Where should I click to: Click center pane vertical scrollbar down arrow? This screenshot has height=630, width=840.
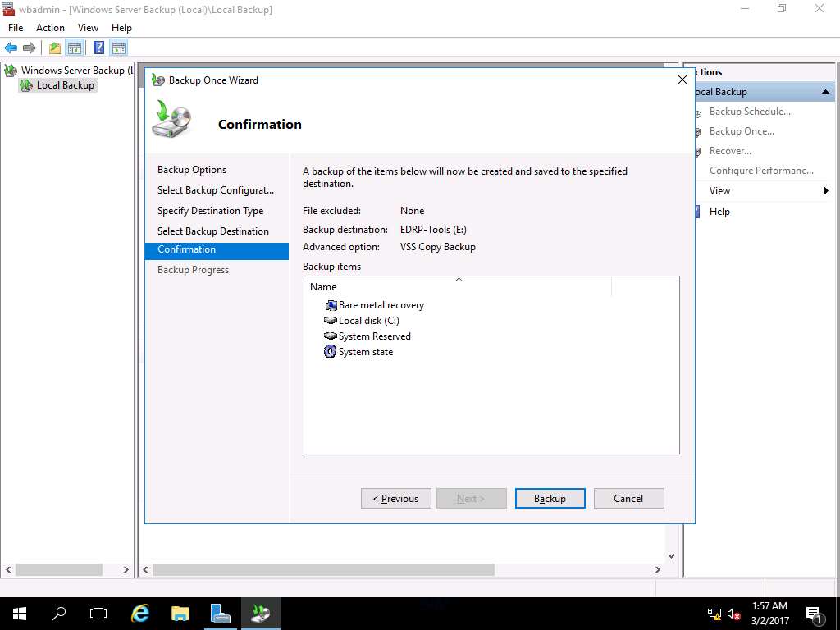671,556
